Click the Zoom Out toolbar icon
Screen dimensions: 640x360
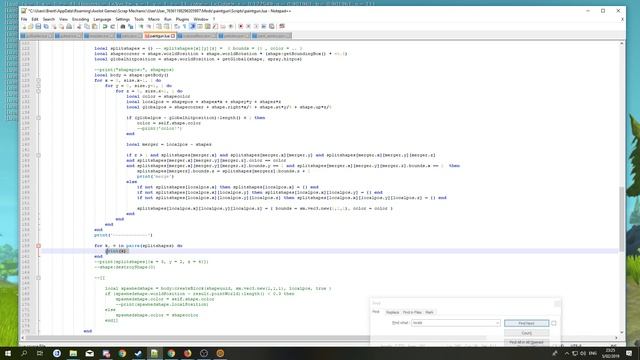(149, 27)
